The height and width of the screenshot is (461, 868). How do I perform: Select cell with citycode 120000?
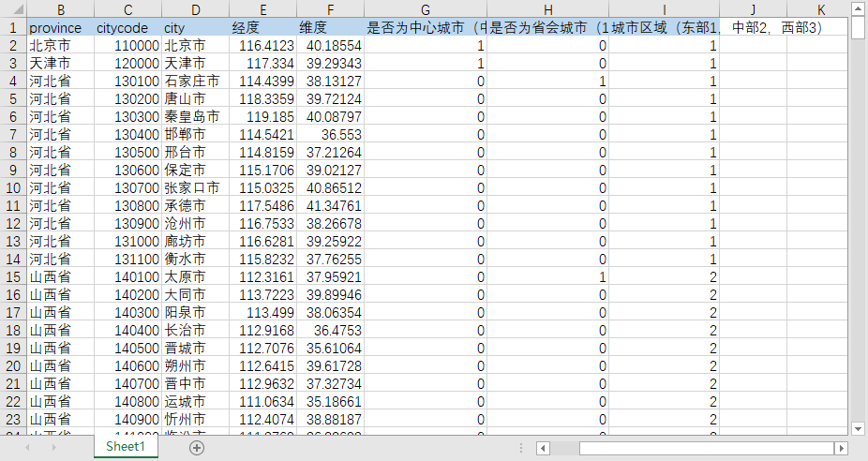pos(127,63)
